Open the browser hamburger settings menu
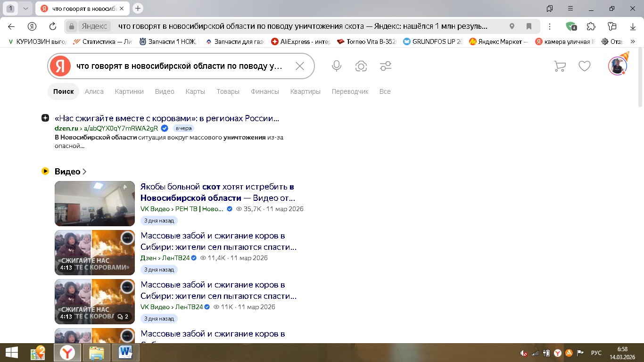The image size is (644, 362). [x=570, y=8]
